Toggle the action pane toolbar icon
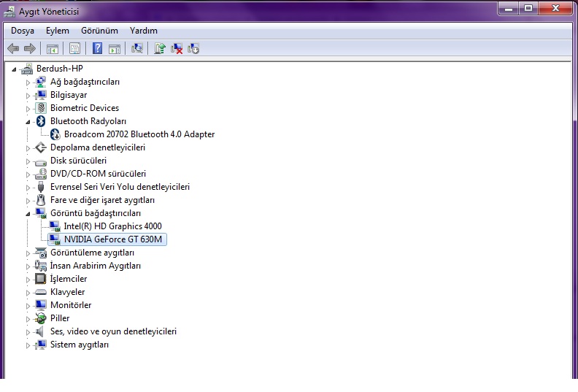 [115, 48]
